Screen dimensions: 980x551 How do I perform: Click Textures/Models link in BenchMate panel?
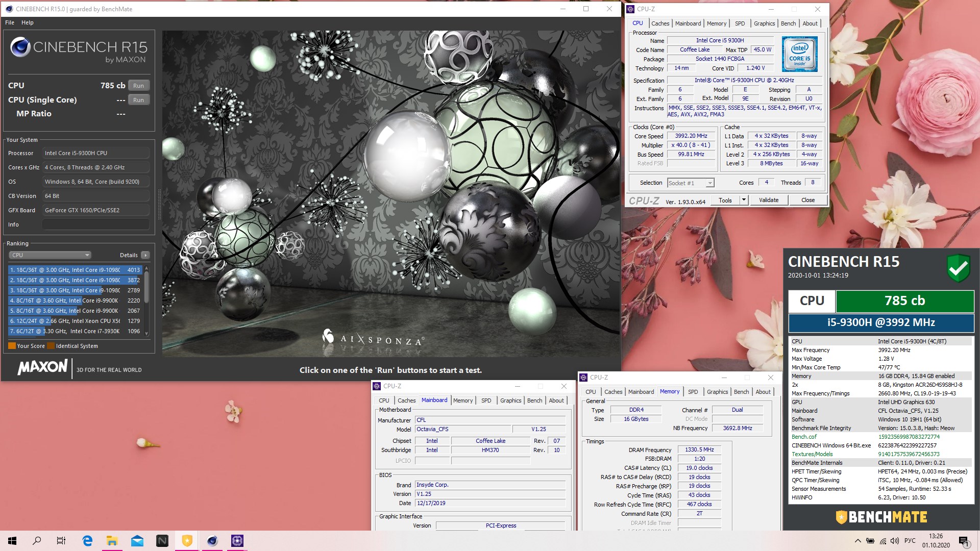click(812, 454)
